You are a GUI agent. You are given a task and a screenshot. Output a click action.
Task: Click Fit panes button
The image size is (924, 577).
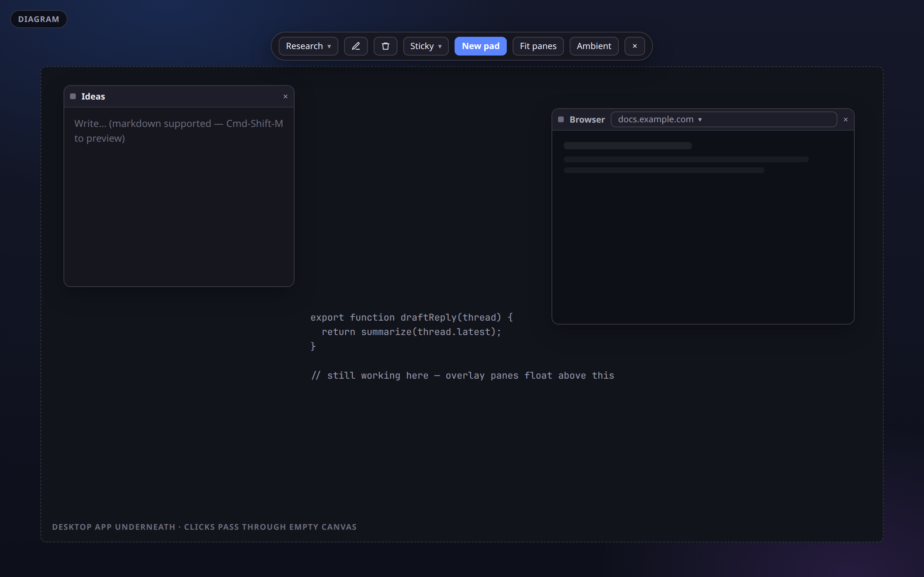coord(538,46)
